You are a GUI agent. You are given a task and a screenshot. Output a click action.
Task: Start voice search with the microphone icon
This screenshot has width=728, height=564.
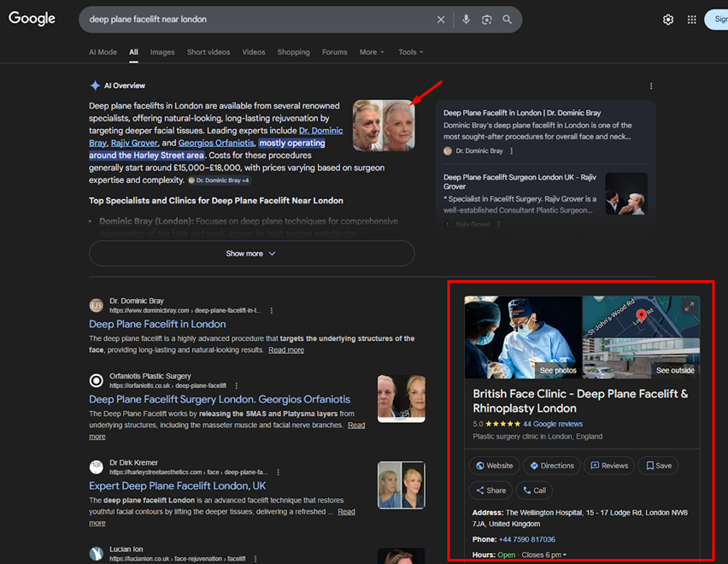coord(466,20)
